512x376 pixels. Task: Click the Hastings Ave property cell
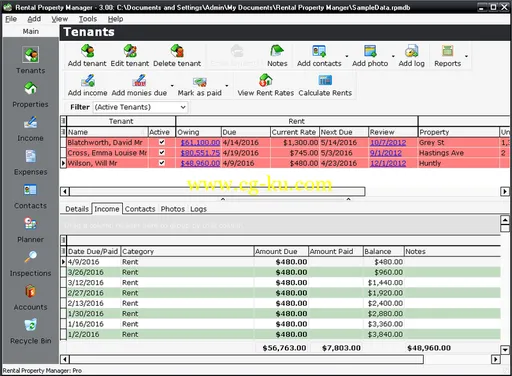[458, 153]
